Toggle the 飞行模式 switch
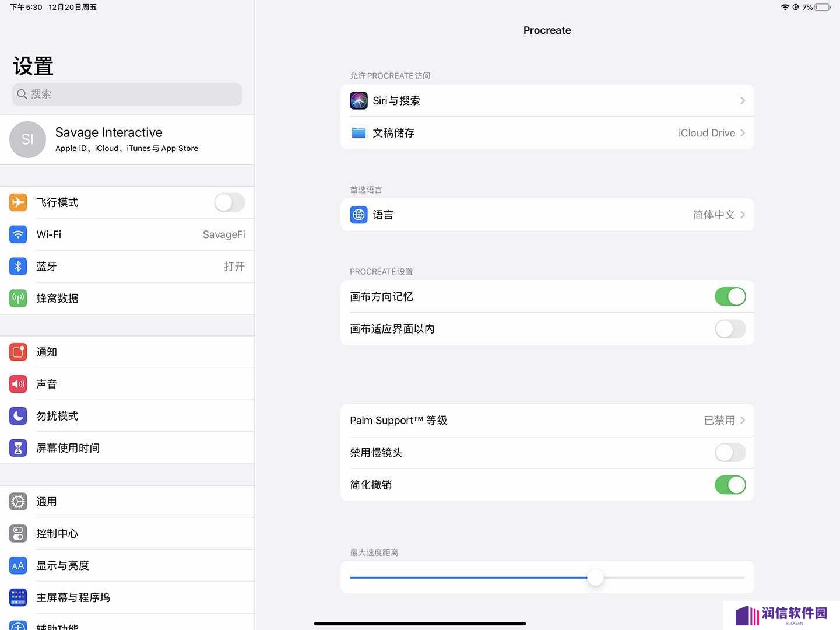The width and height of the screenshot is (840, 630). 230,202
